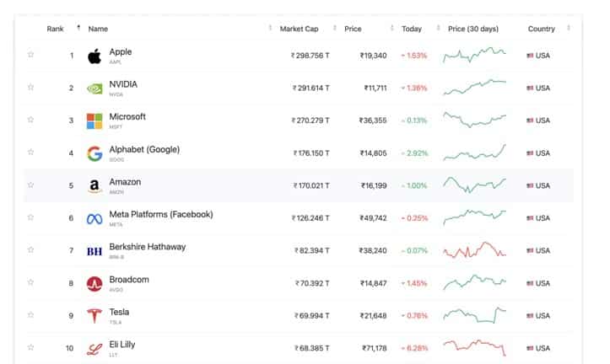Click the USA flag in Amazon row
Image resolution: width=610 pixels, height=364 pixels.
[530, 185]
